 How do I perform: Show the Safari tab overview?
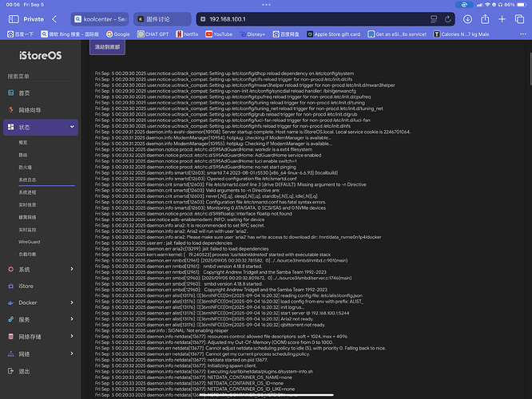coord(520,18)
